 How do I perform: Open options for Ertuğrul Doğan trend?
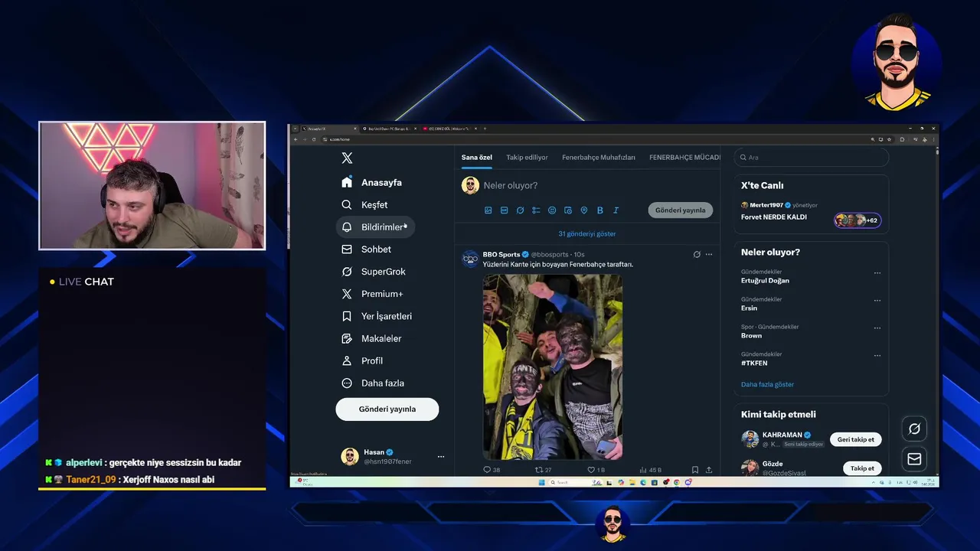coord(877,272)
